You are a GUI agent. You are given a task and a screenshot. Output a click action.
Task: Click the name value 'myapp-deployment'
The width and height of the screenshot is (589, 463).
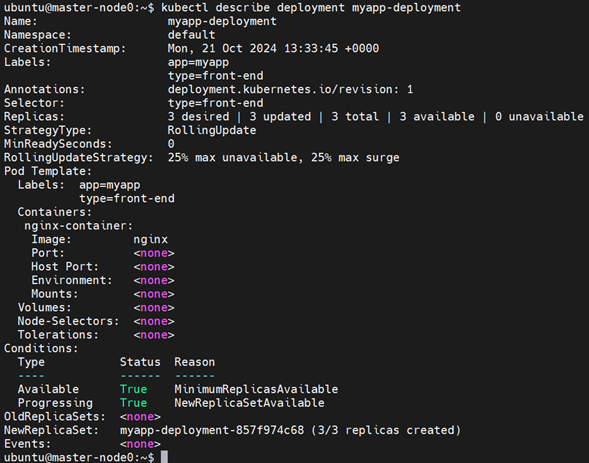[222, 21]
